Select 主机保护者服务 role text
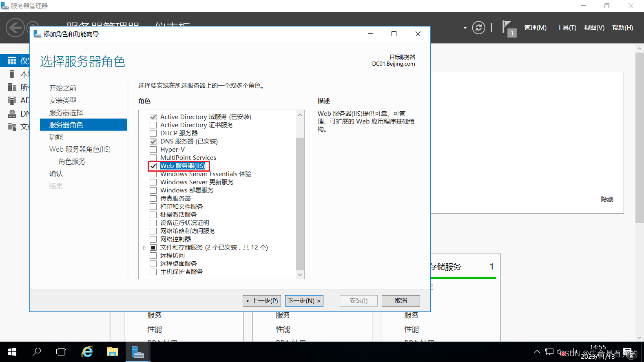 click(x=181, y=272)
